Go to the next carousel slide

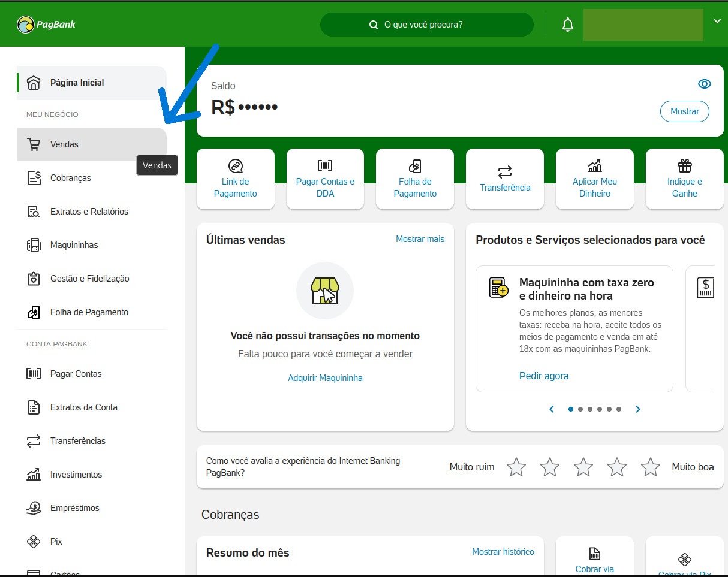pyautogui.click(x=638, y=409)
